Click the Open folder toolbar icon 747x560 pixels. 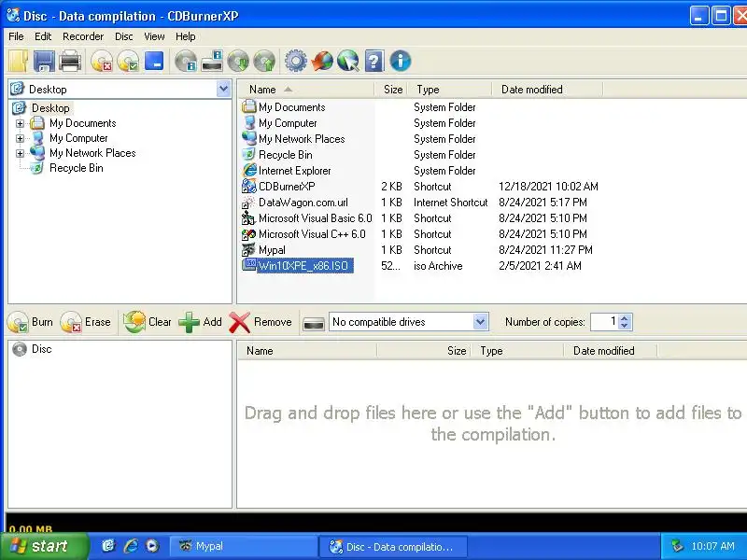(x=19, y=61)
